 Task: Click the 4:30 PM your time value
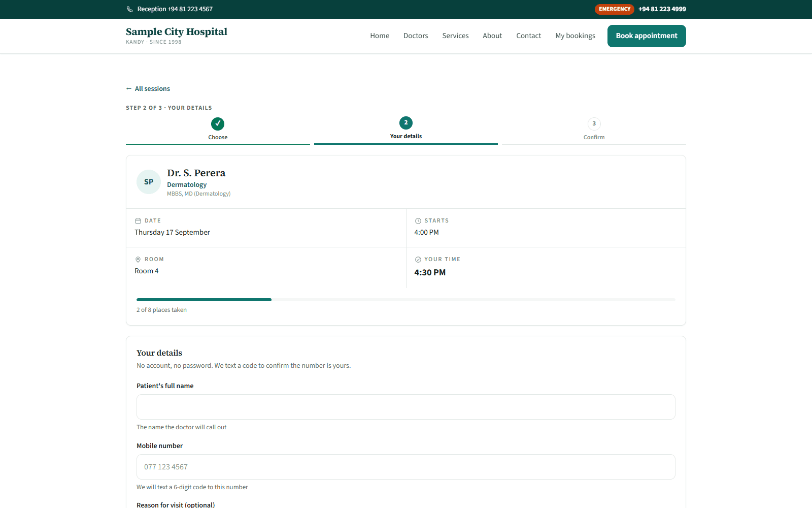point(430,273)
